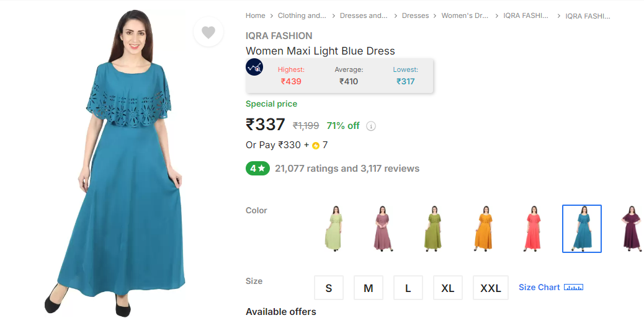Pick size XXL
The image size is (644, 323).
(490, 288)
